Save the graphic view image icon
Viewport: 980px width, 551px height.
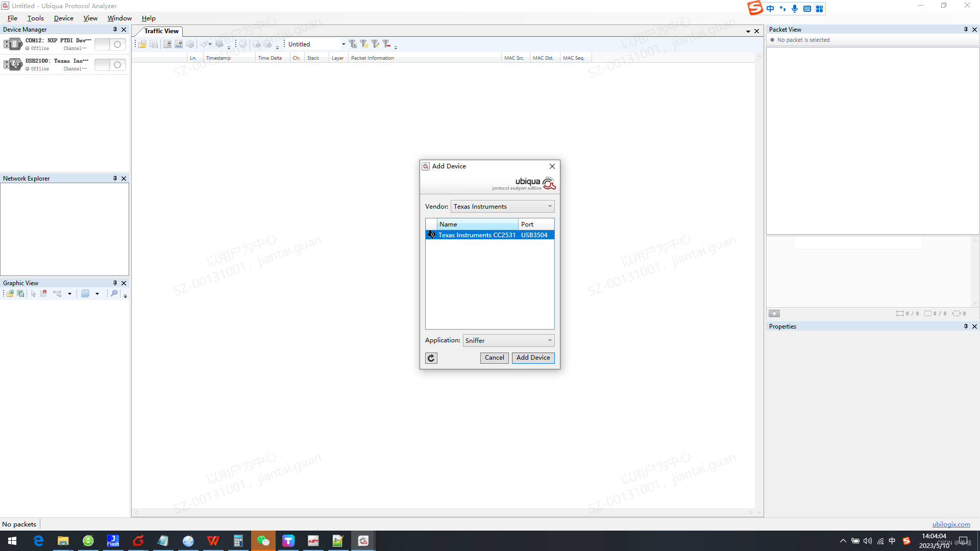[21, 294]
